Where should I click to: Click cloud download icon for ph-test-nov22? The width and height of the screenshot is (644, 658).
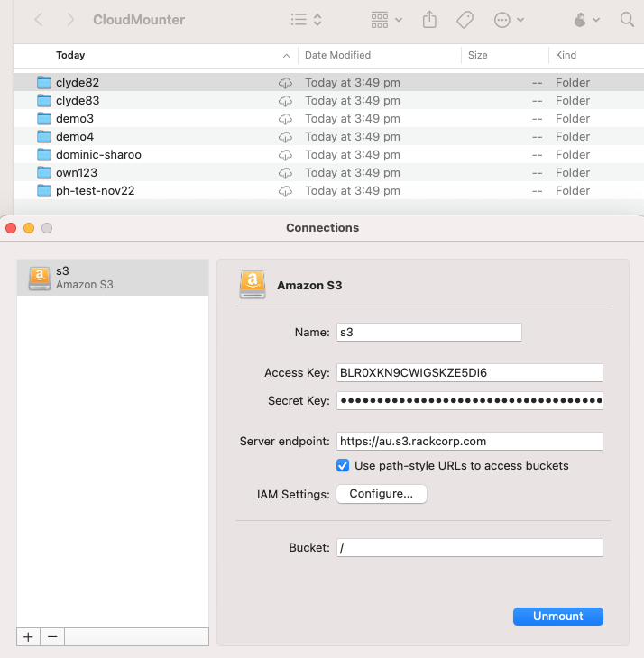286,191
